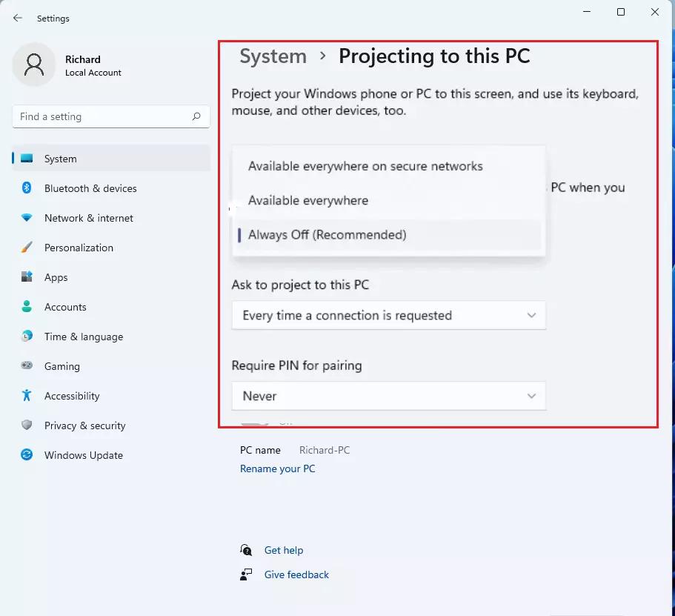Image resolution: width=675 pixels, height=616 pixels.
Task: Select Always Off (Recommended) option
Action: (327, 235)
